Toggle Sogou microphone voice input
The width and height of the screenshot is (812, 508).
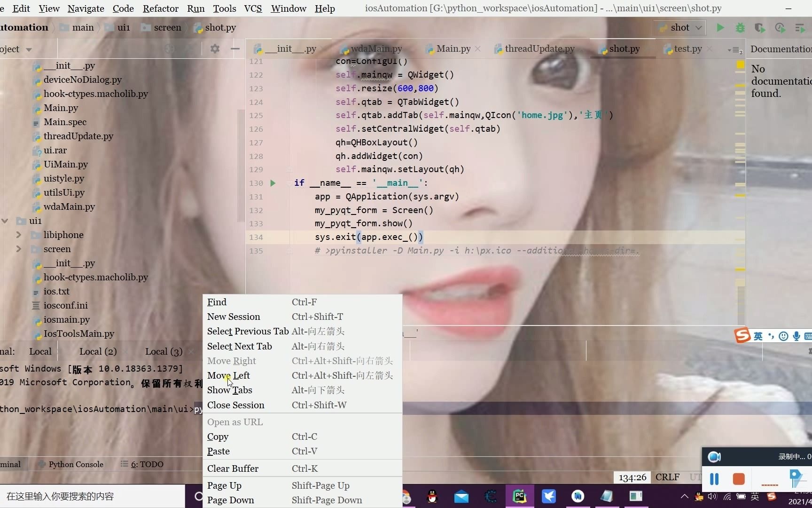(796, 336)
